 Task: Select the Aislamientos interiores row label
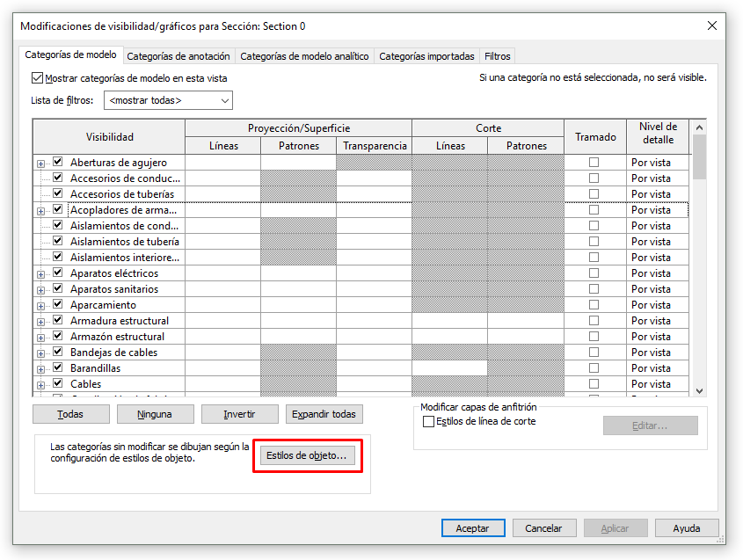tap(125, 258)
